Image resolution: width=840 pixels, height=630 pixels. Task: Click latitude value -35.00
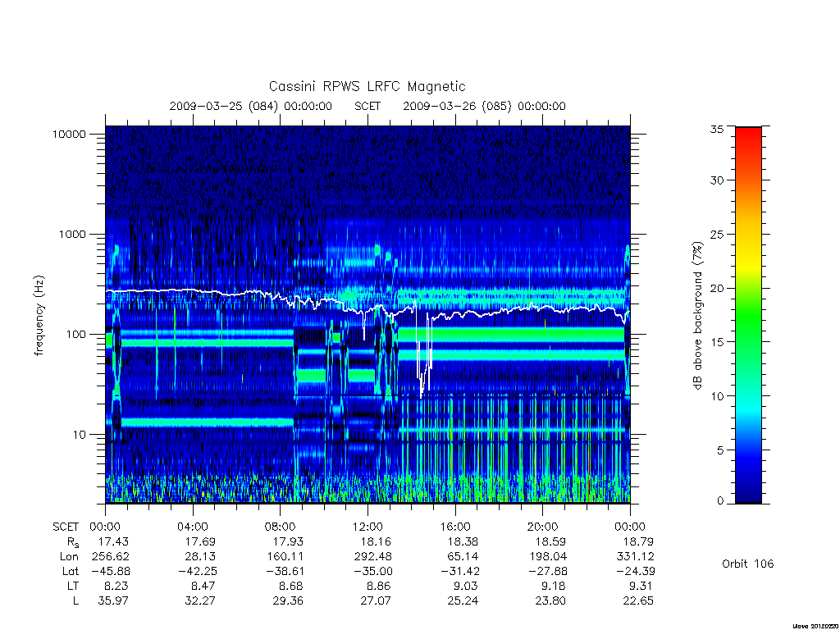click(x=372, y=571)
